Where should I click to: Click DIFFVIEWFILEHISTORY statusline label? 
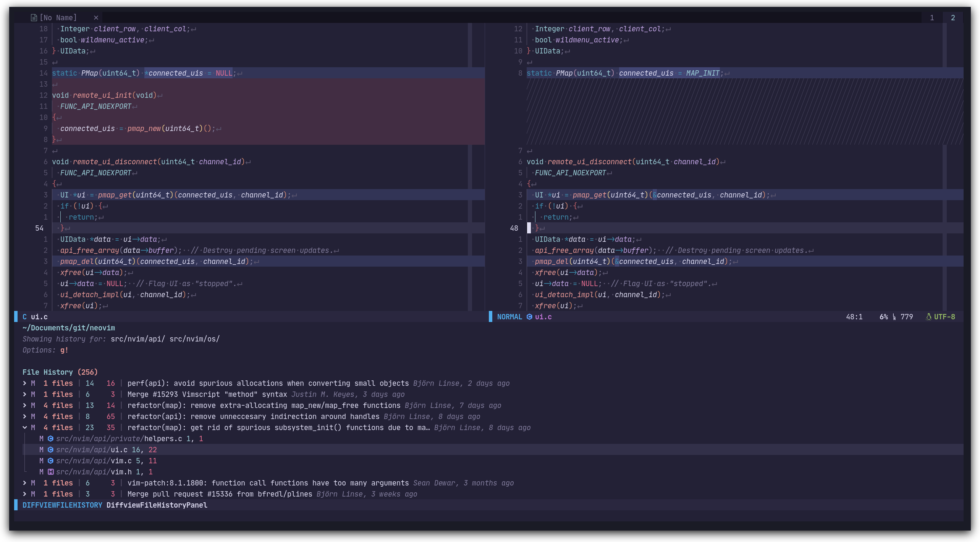coord(62,505)
